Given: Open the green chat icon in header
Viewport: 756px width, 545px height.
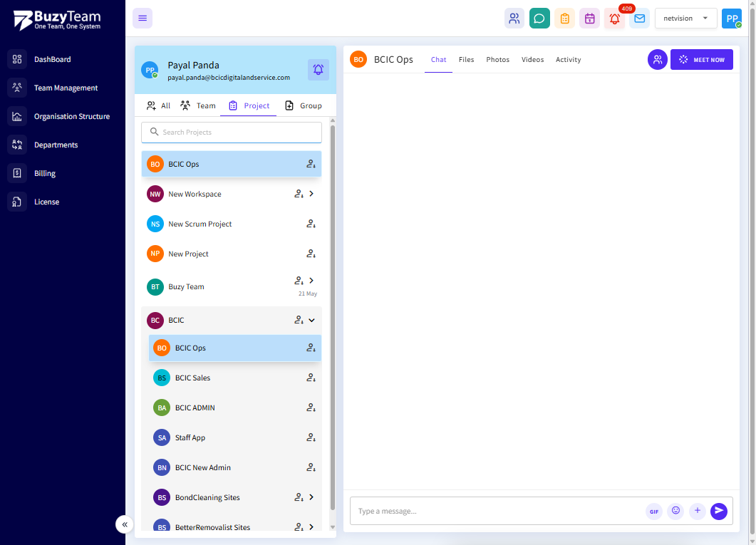Looking at the screenshot, I should pyautogui.click(x=539, y=19).
